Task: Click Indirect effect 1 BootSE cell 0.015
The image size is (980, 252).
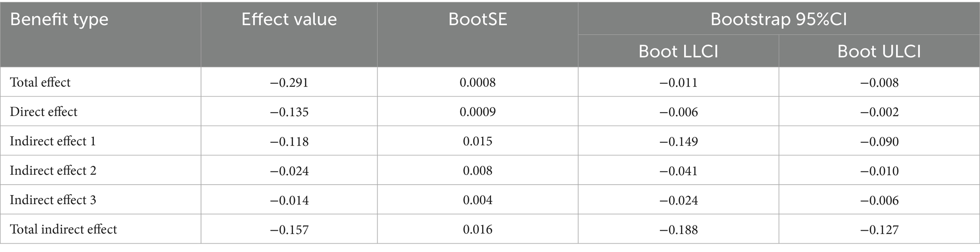Action: coord(477,142)
